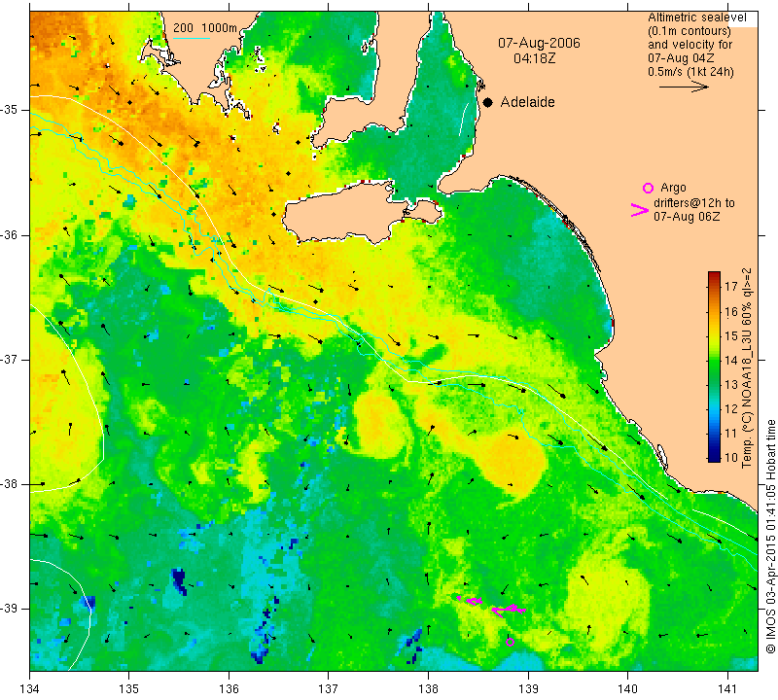Viewport: 778px width, 700px height.
Task: Click the IMOS copyright timestamp text
Action: tap(770, 536)
